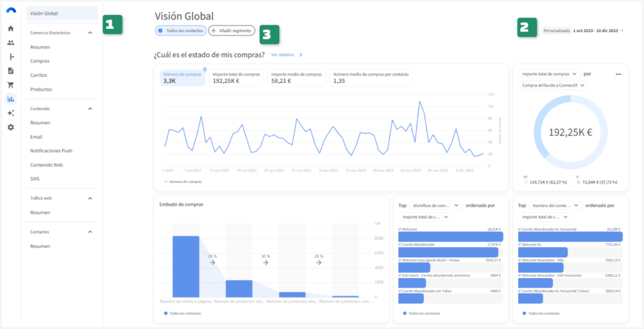Open the Workflows branch icon

tap(11, 57)
